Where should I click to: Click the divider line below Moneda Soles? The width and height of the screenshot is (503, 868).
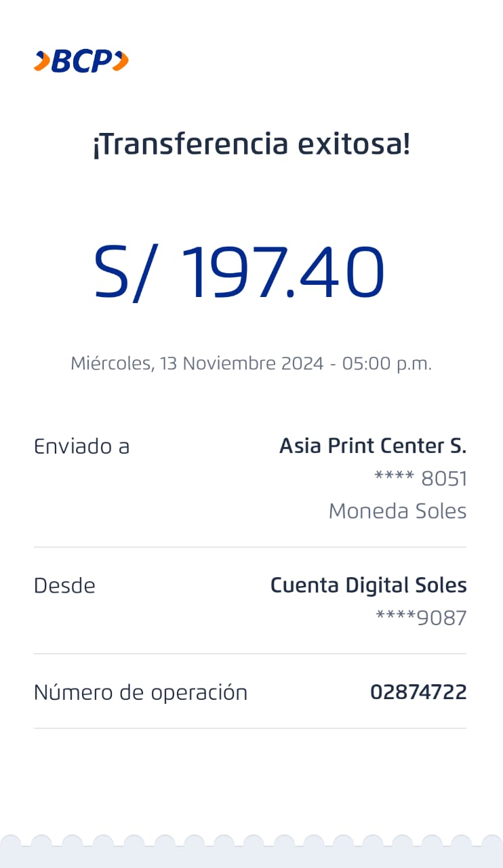250,547
